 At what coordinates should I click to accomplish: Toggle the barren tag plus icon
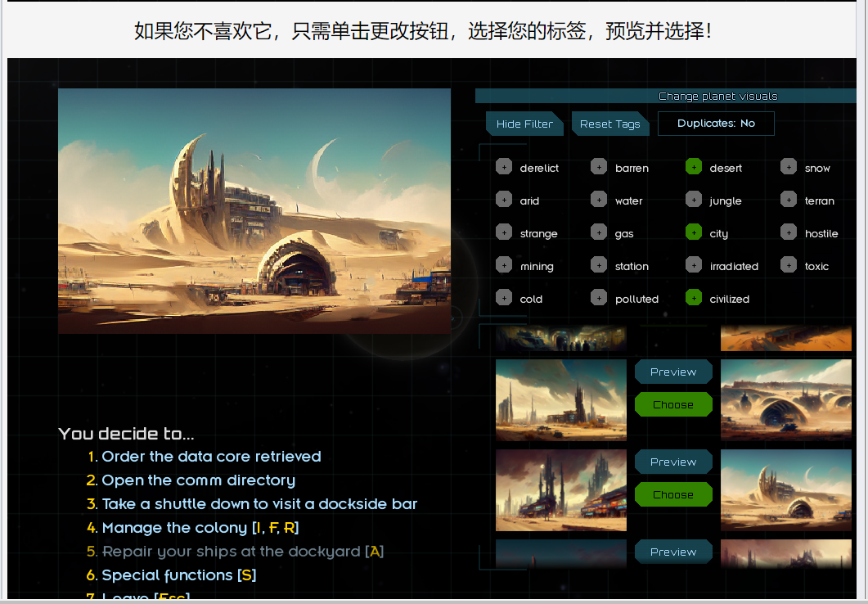point(598,167)
